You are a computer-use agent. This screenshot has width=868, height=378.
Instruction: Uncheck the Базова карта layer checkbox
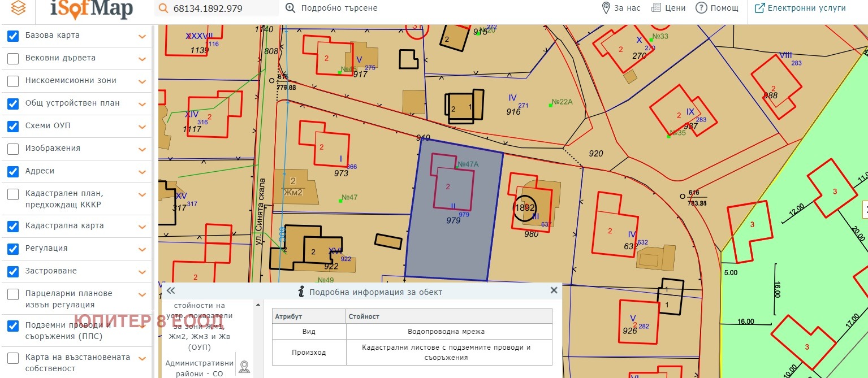coord(13,36)
